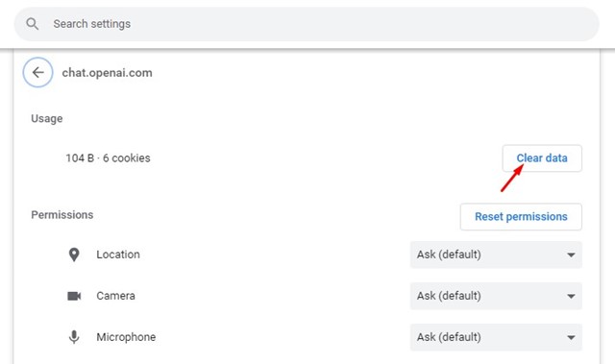
Task: Click the Location permission label
Action: tap(118, 255)
